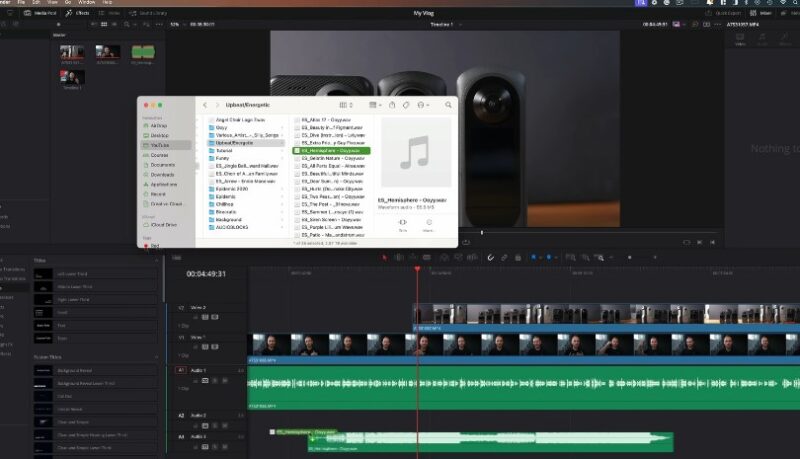Click the Finder Share icon
This screenshot has width=800, height=459.
coord(392,105)
